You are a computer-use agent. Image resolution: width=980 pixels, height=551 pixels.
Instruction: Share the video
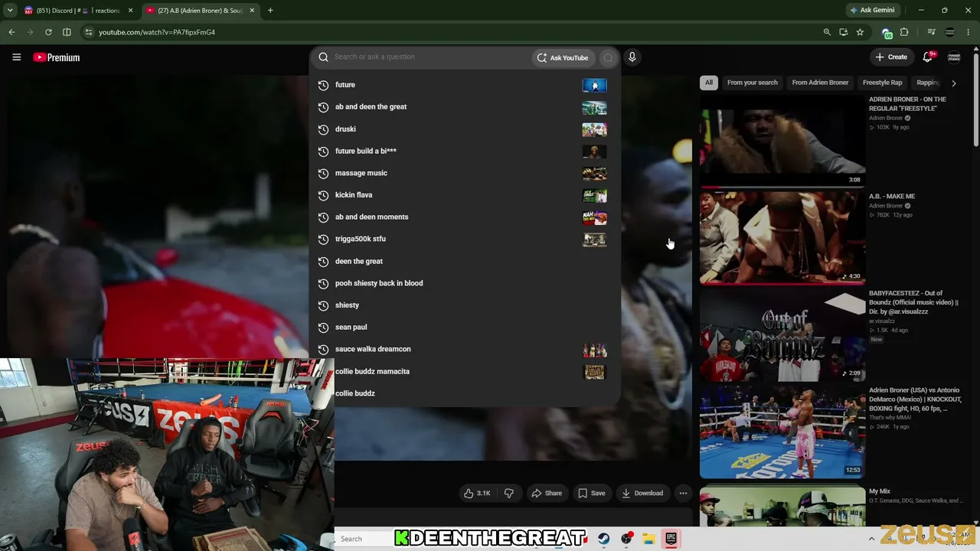click(547, 494)
